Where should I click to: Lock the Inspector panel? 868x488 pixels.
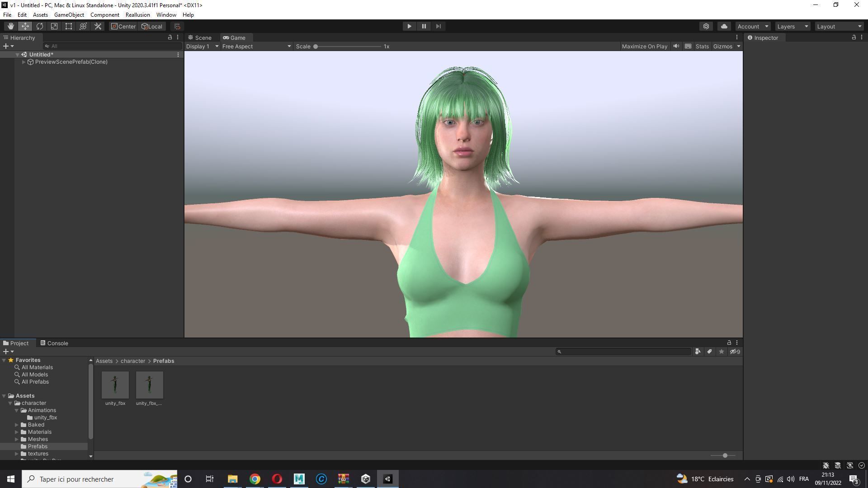pos(854,38)
